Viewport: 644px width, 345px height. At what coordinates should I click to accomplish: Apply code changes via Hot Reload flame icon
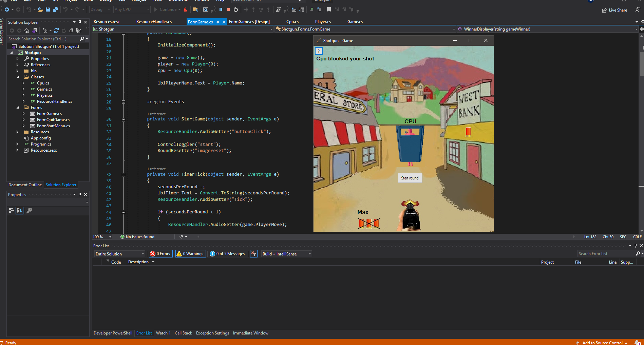185,9
